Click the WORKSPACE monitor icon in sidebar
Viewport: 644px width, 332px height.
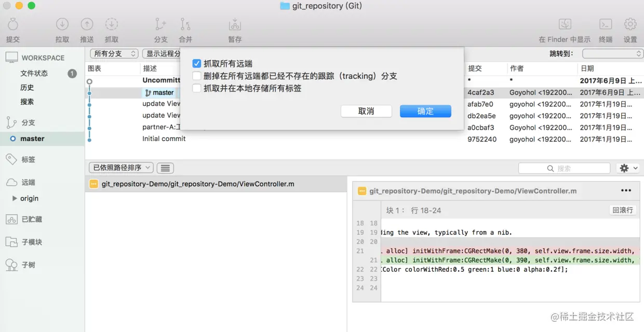coord(11,58)
